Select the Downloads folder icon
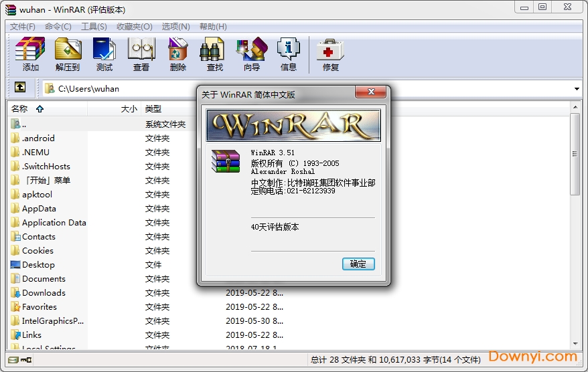588x372 pixels. click(x=15, y=292)
